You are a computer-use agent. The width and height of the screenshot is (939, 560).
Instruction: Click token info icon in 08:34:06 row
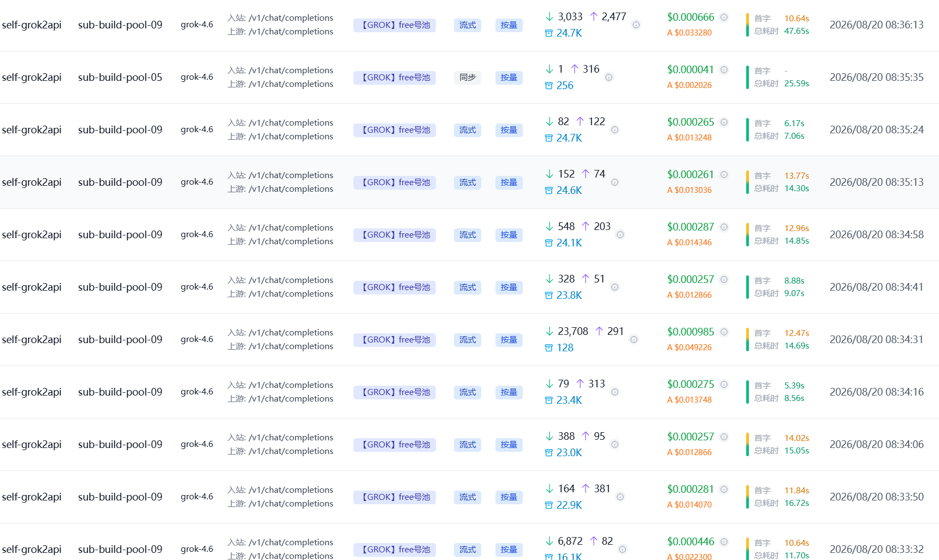pos(615,444)
